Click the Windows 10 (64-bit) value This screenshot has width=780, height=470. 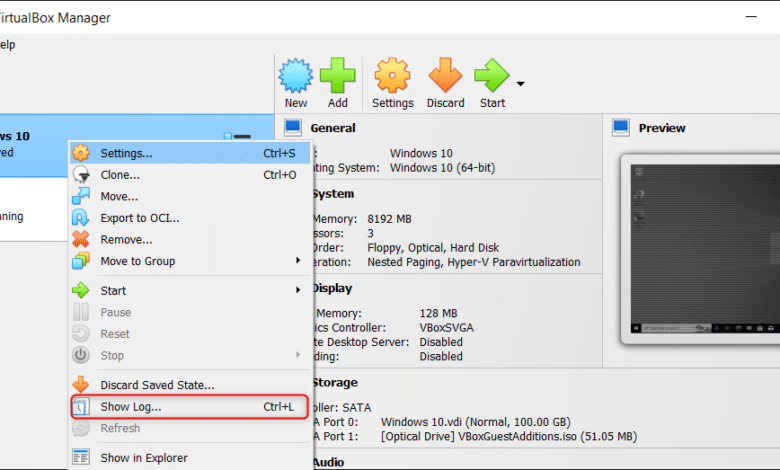coord(443,168)
